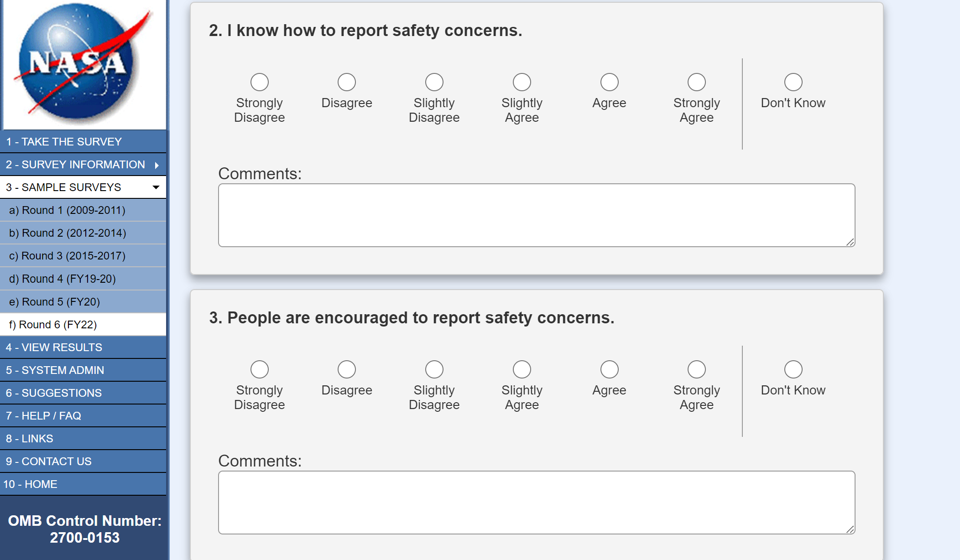Navigate to the Home menu item

[30, 484]
